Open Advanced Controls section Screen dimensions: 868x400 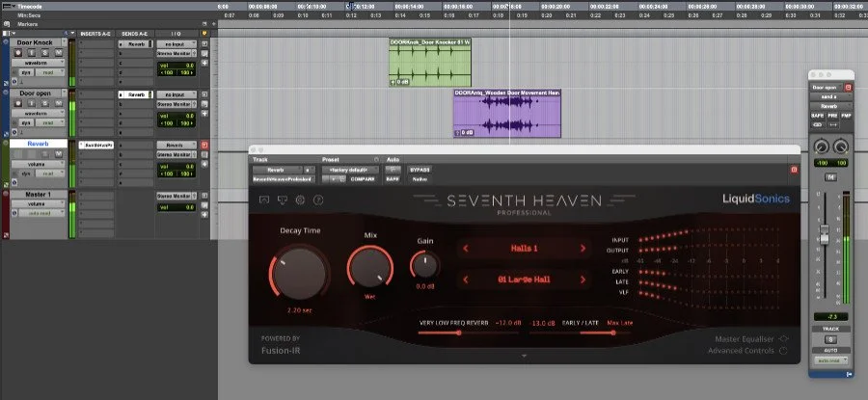click(747, 351)
